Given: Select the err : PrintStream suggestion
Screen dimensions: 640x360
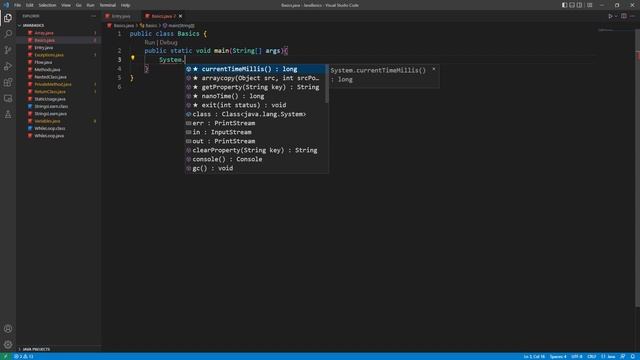Looking at the screenshot, I should [x=257, y=123].
